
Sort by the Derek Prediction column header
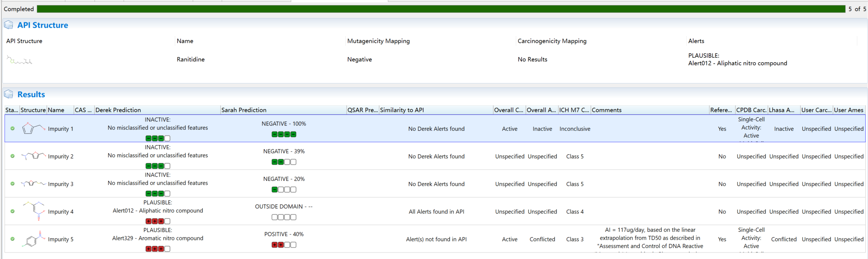[x=157, y=110]
